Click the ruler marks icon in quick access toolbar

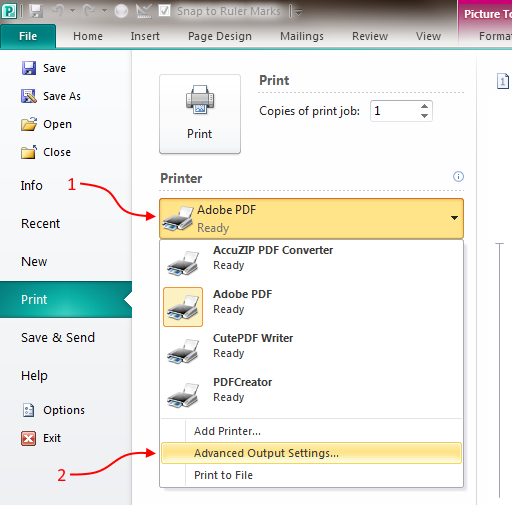[x=144, y=11]
